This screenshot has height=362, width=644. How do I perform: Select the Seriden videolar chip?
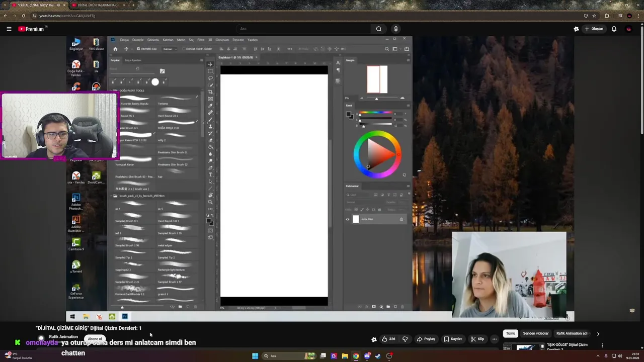(x=536, y=333)
